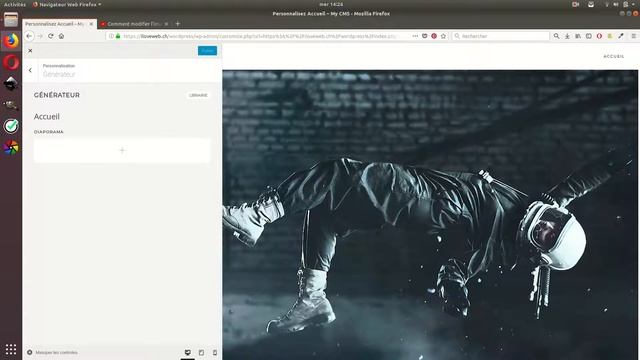The image size is (640, 360).
Task: Click the ACCUEIL link in site preview
Action: [613, 56]
